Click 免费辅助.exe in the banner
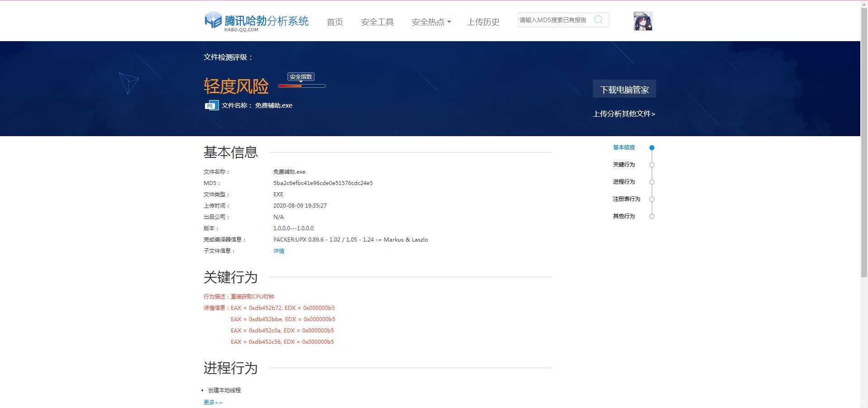Screen dimensions: 868x408 (x=274, y=105)
